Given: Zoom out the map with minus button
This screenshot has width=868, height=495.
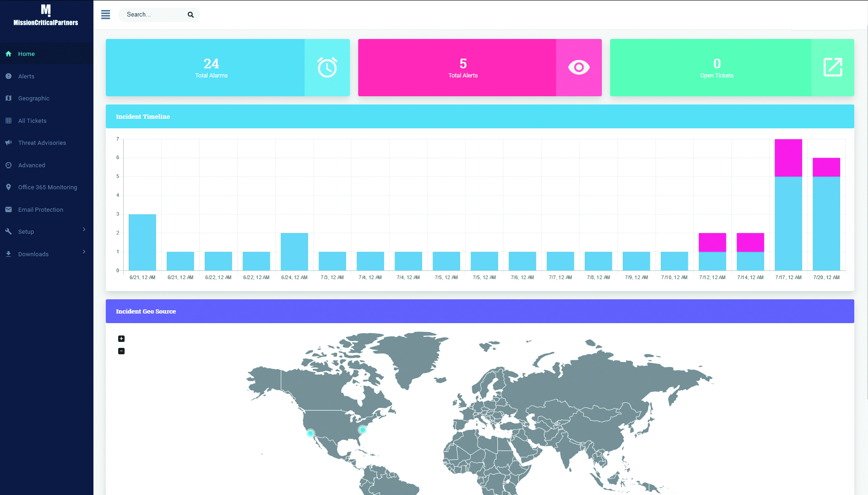Looking at the screenshot, I should click(121, 351).
